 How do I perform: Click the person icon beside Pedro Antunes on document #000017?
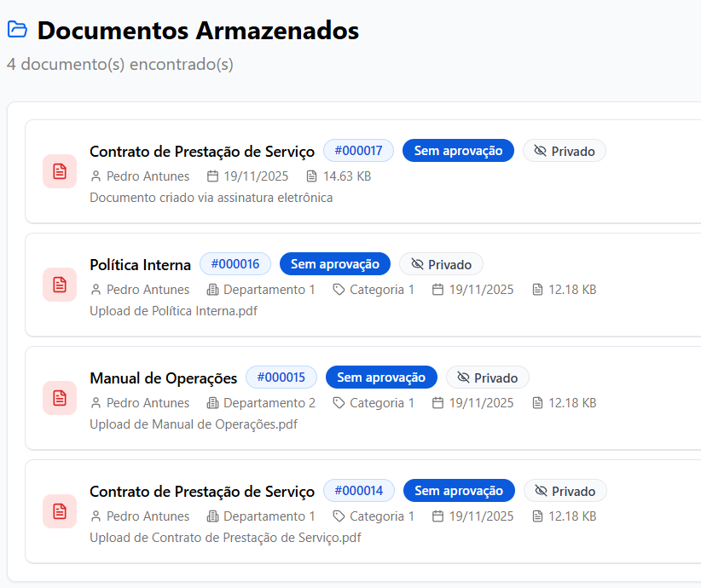click(95, 176)
